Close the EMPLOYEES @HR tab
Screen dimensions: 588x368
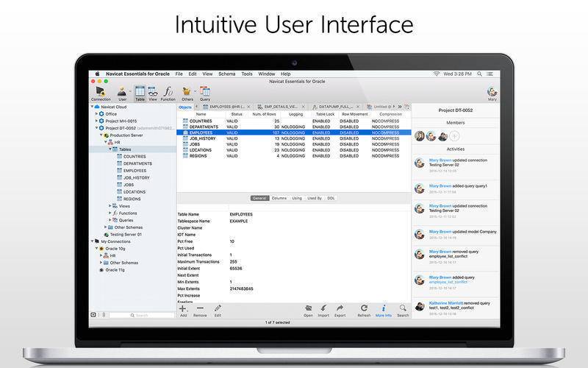[x=248, y=107]
